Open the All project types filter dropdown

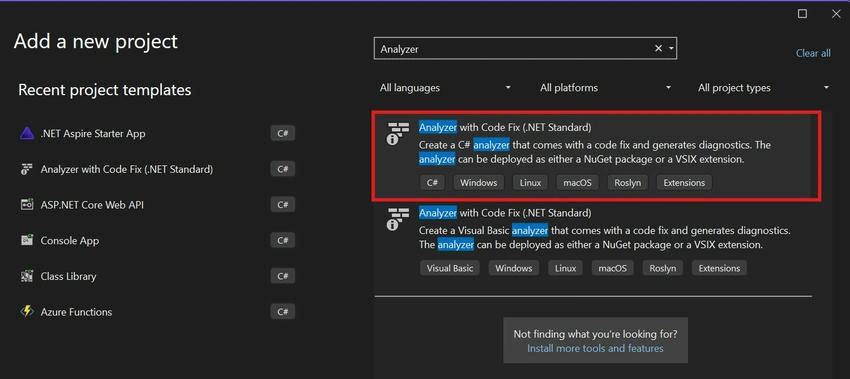(x=763, y=88)
